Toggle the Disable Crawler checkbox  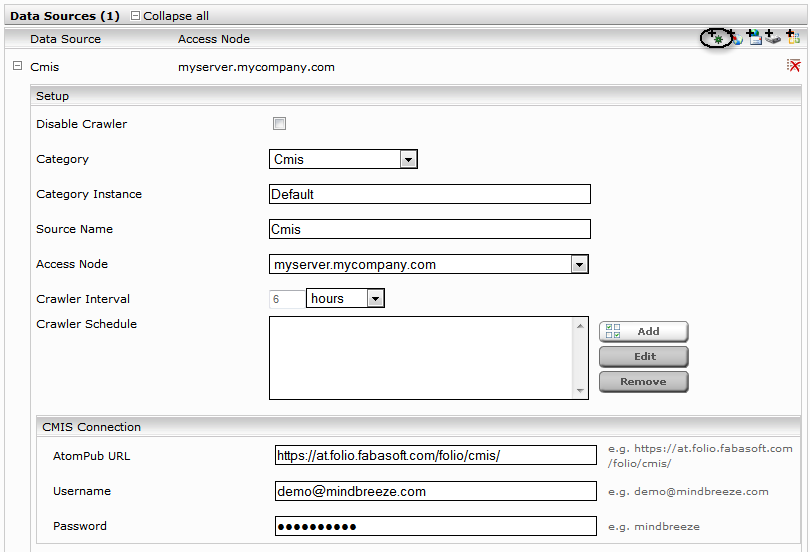280,124
